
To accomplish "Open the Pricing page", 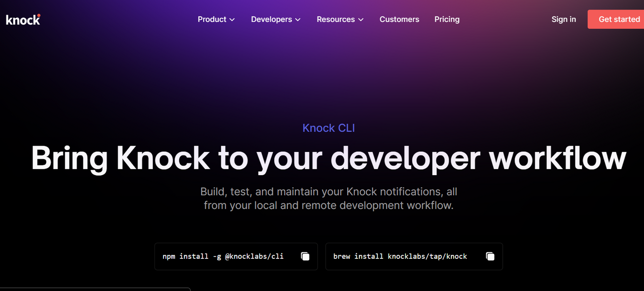I will [x=447, y=19].
